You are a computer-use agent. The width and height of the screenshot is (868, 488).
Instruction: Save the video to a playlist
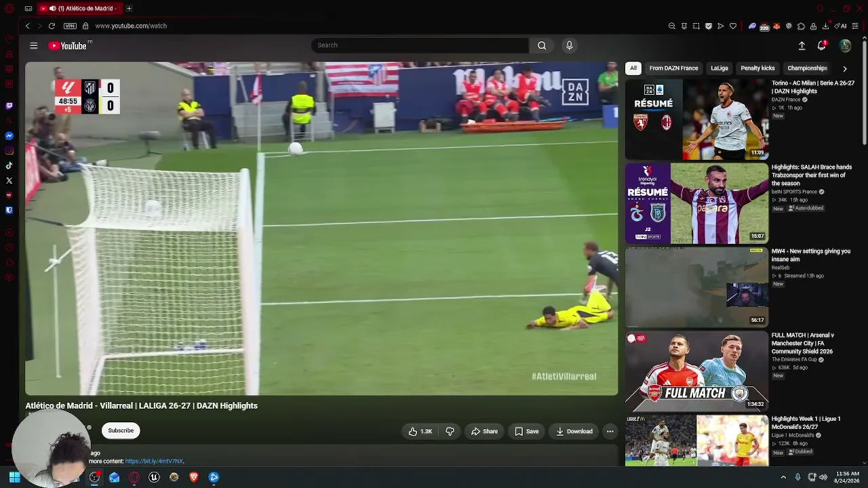[527, 431]
